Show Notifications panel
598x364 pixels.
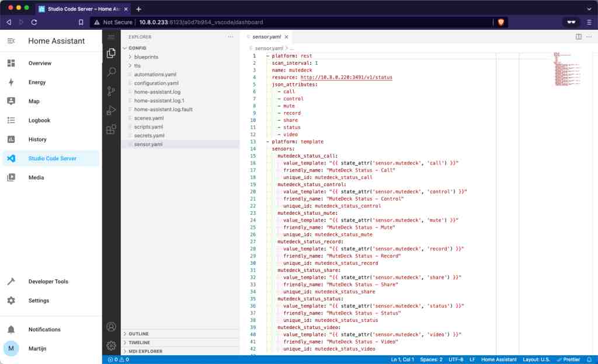click(51, 330)
